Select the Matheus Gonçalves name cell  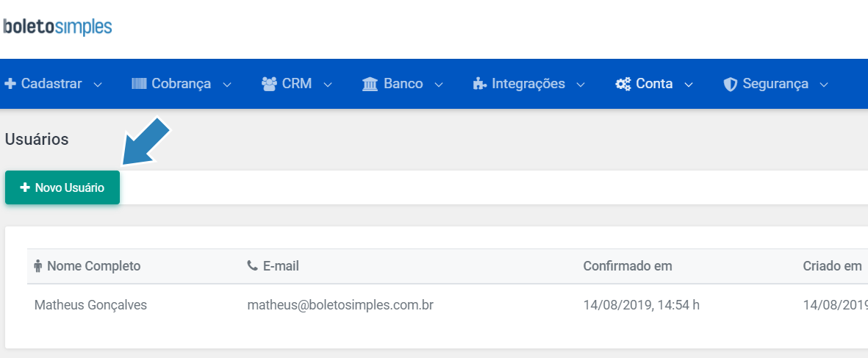point(91,305)
